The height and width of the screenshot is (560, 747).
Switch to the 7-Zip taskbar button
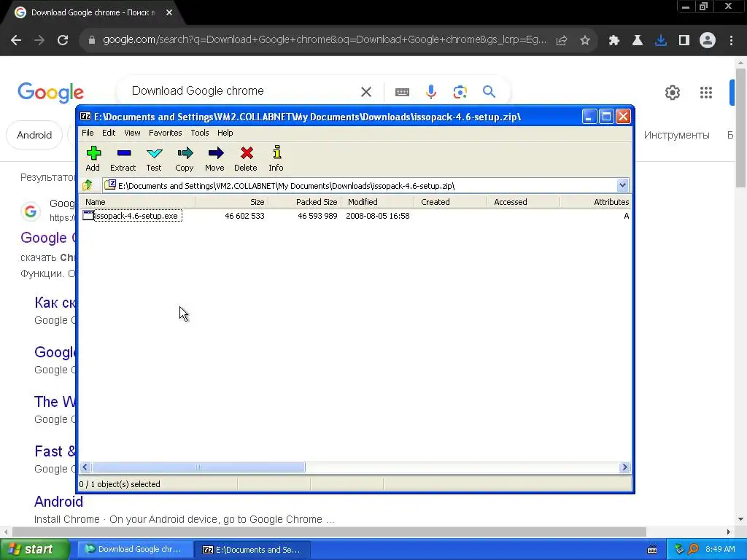pyautogui.click(x=253, y=549)
